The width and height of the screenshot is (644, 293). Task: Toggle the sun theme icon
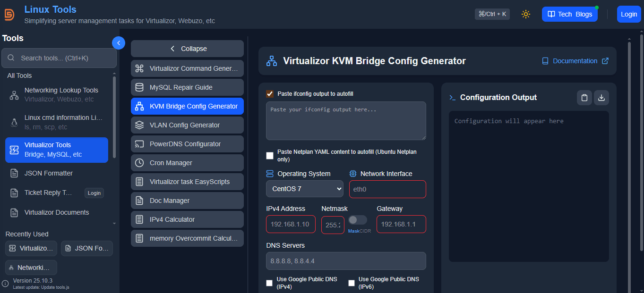tap(526, 14)
